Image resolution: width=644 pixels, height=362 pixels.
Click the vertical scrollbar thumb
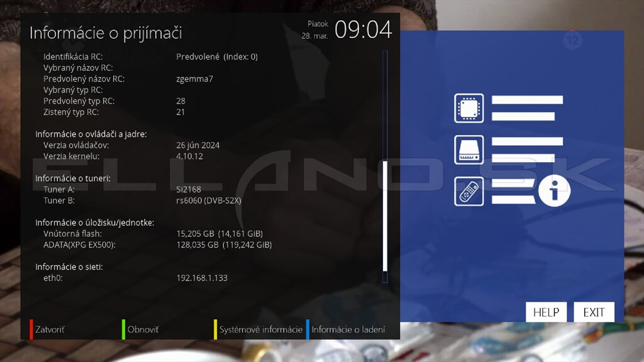385,215
